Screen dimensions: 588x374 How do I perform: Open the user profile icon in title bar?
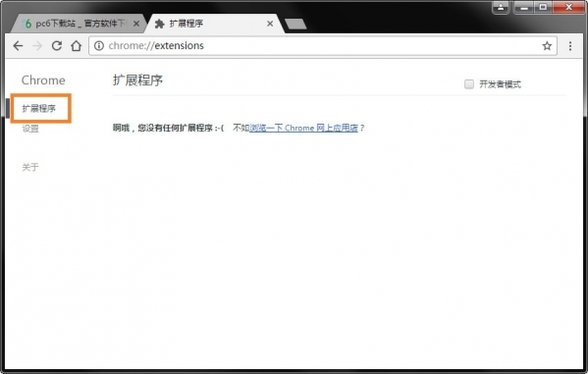click(x=501, y=7)
